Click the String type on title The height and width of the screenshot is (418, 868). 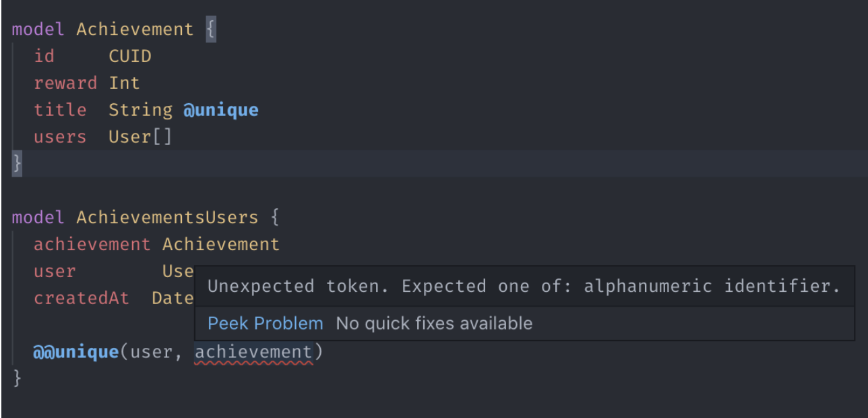(x=140, y=109)
